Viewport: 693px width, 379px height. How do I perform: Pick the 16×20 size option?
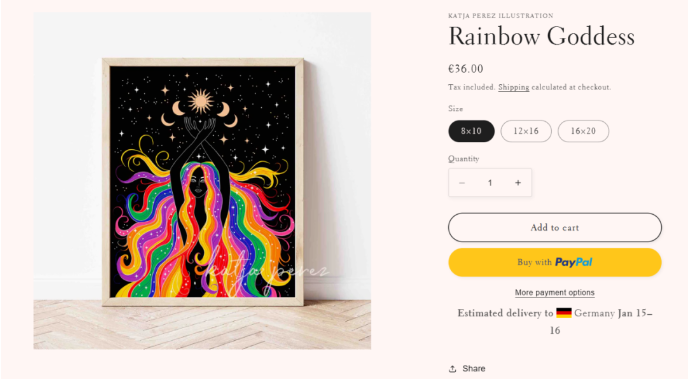(x=583, y=131)
